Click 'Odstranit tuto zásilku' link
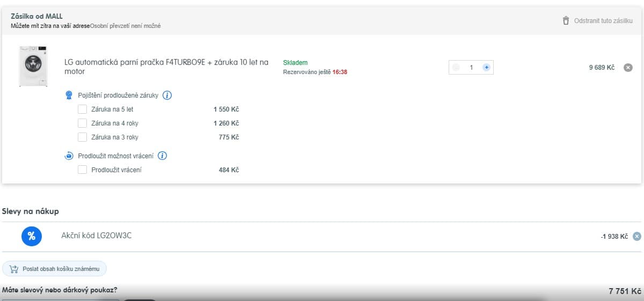The image size is (644, 301). [x=603, y=21]
